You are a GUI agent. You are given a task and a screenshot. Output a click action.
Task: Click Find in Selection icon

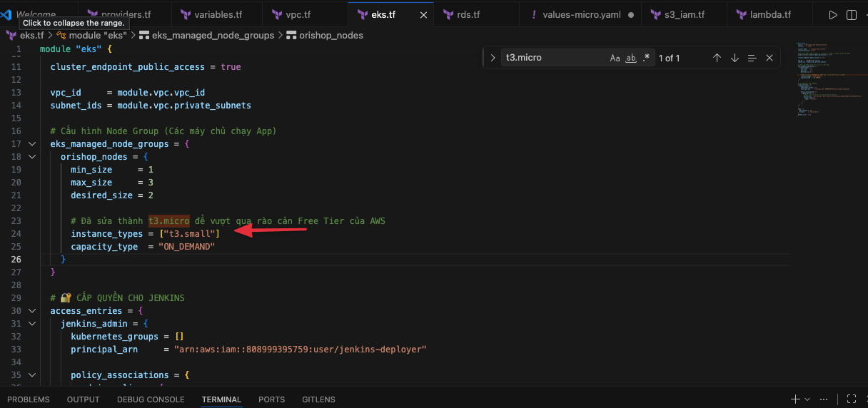coord(752,58)
